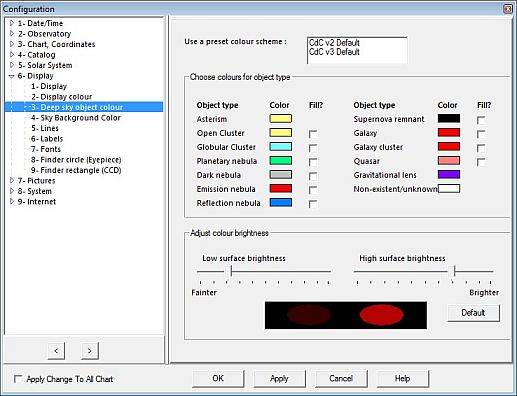Image resolution: width=517 pixels, height=396 pixels.
Task: Change the Reflection nebula colour swatch
Action: [x=281, y=203]
